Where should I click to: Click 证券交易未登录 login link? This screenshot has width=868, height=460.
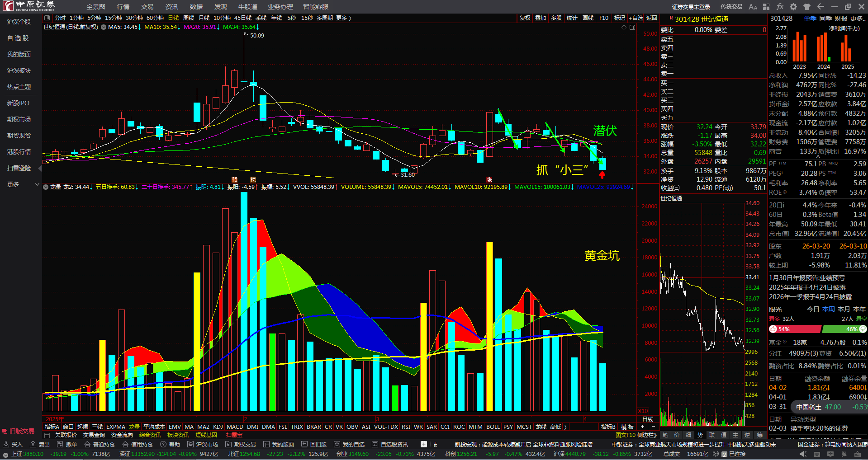pos(691,7)
